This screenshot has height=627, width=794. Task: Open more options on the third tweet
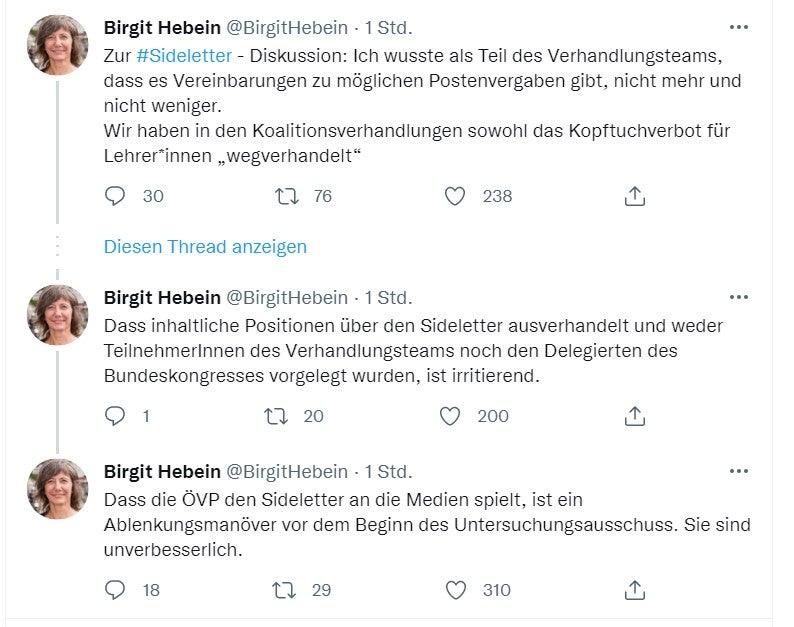point(739,471)
